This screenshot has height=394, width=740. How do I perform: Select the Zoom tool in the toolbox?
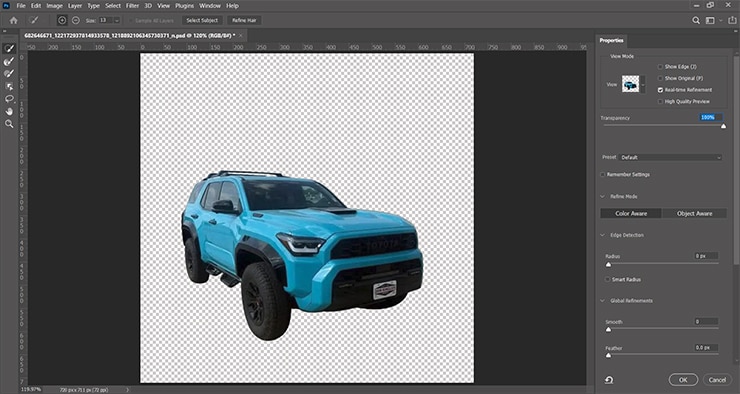coord(9,124)
